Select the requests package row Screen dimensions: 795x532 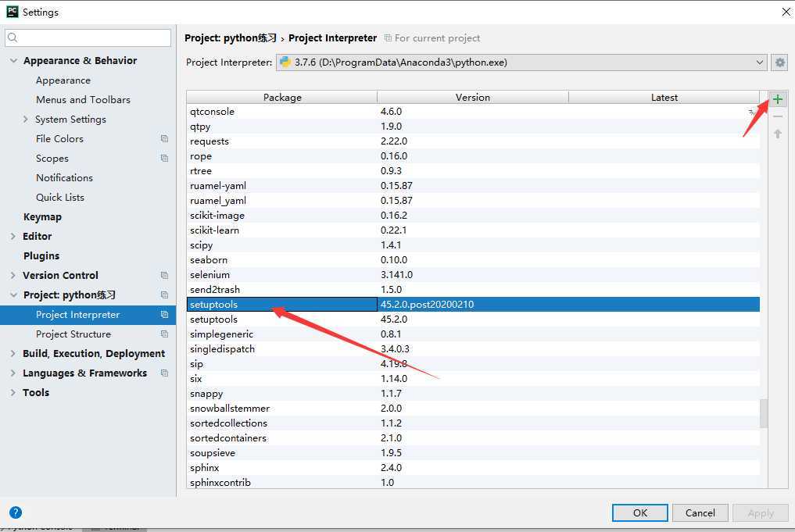tap(473, 141)
